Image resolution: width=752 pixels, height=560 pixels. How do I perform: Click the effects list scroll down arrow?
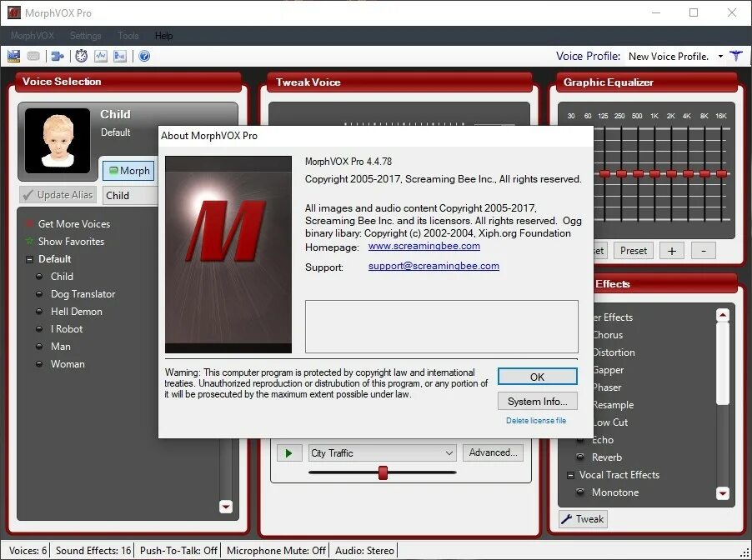(722, 492)
